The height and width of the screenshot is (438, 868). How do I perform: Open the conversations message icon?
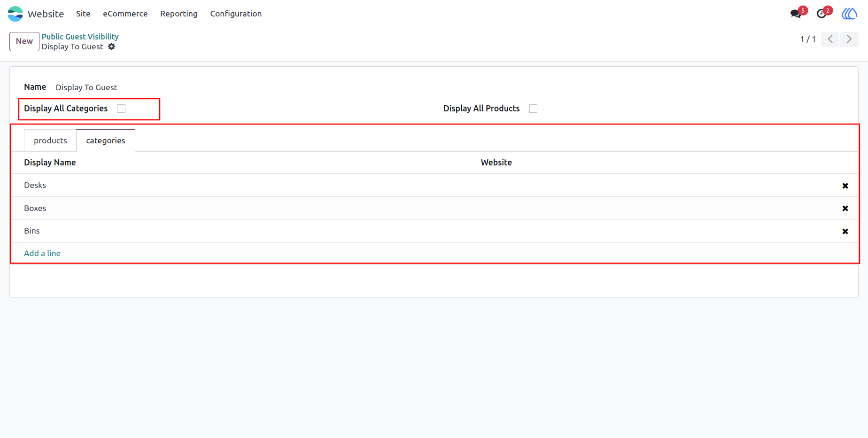tap(796, 14)
